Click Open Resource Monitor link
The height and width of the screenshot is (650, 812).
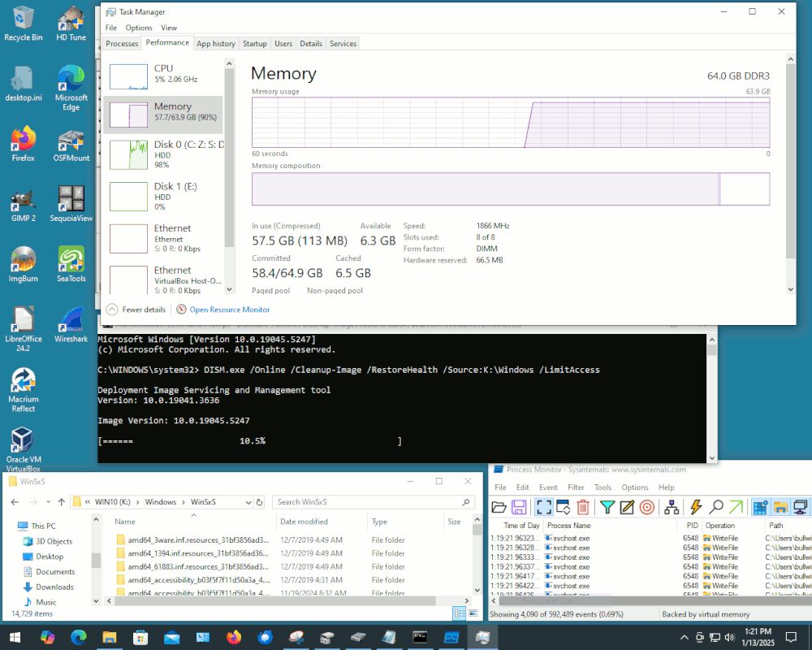(230, 310)
